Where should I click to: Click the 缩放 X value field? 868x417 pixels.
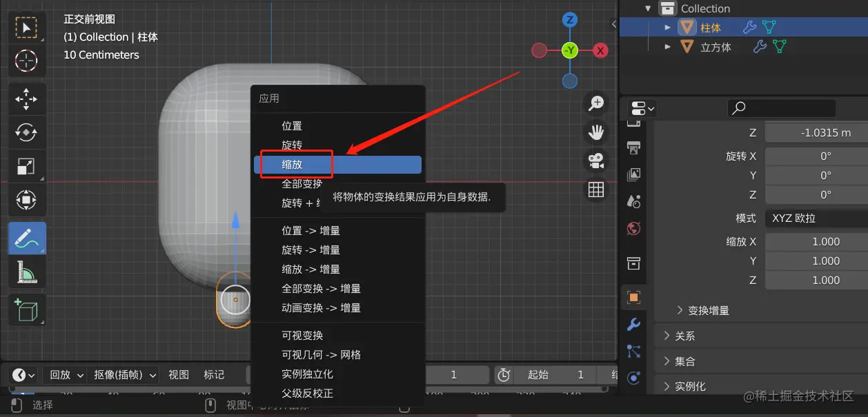[816, 241]
